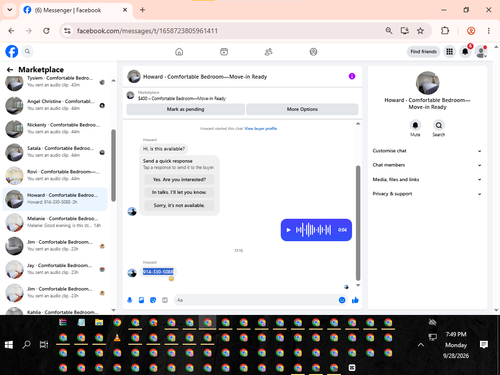The width and height of the screenshot is (500, 375).
Task: Click the audio clip waveform
Action: click(x=313, y=230)
